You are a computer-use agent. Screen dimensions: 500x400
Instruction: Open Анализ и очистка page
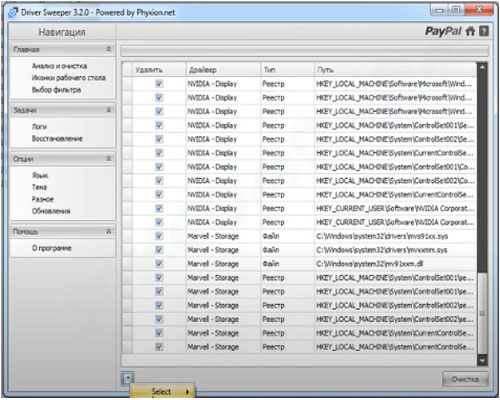59,66
